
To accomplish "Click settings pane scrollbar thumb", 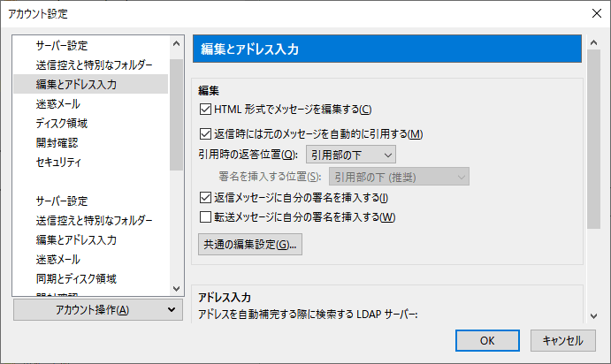I will (594, 140).
